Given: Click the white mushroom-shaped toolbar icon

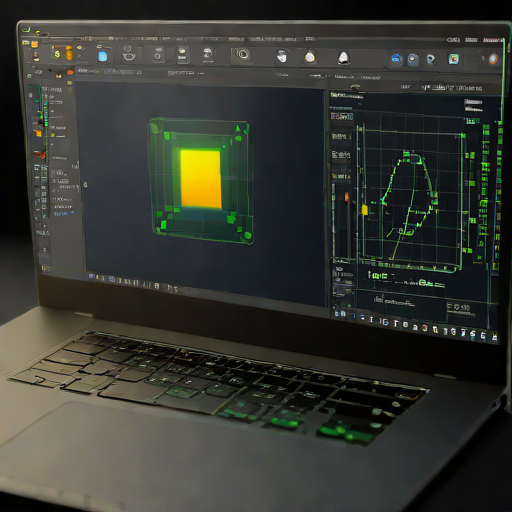Looking at the screenshot, I should (208, 53).
